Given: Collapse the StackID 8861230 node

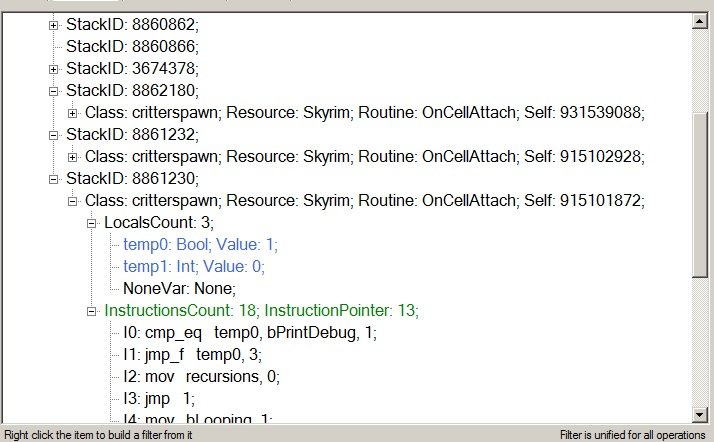Looking at the screenshot, I should pos(53,179).
